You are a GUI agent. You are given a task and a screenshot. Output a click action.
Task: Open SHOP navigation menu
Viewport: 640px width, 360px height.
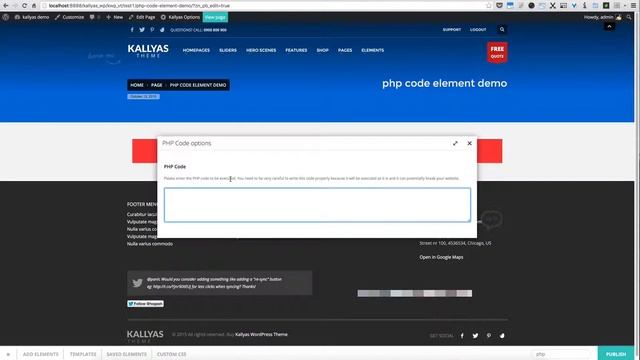[x=322, y=50]
